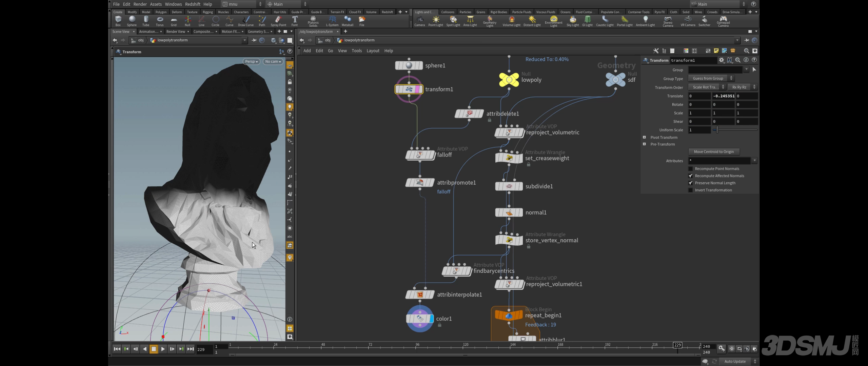The height and width of the screenshot is (366, 868).
Task: Toggle display flag on color1 node
Action: point(431,319)
